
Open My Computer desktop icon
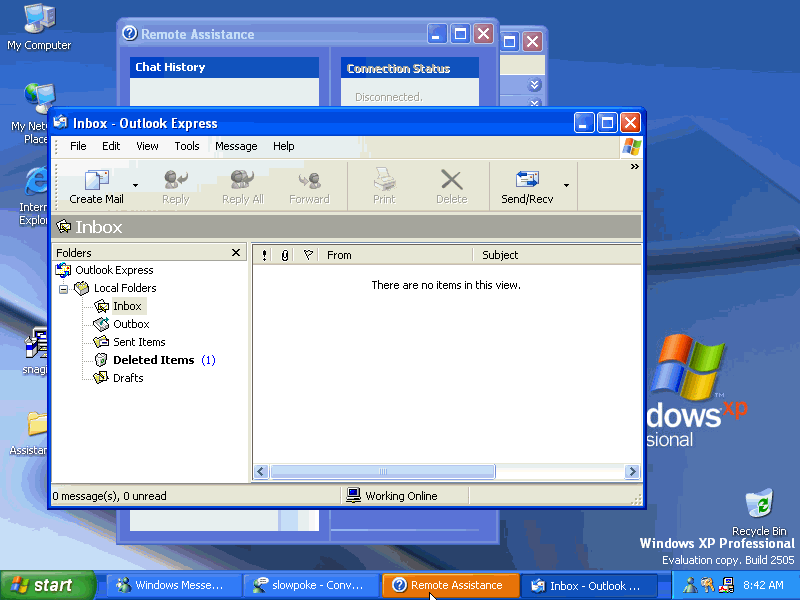[39, 27]
